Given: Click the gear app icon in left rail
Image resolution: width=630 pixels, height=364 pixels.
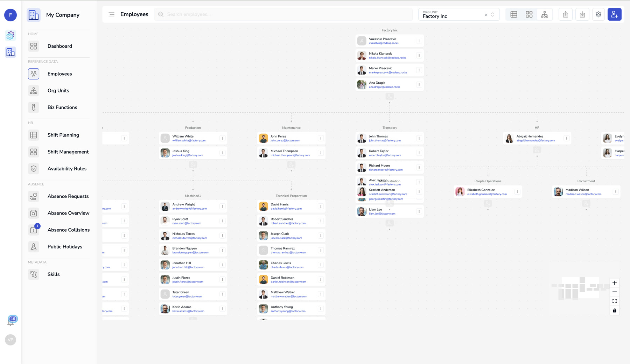Looking at the screenshot, I should (x=10, y=35).
